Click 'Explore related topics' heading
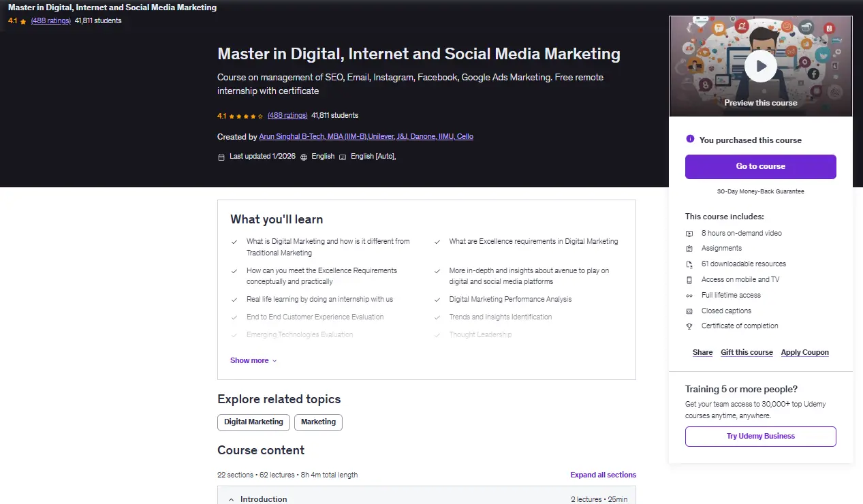This screenshot has width=863, height=504. (279, 399)
